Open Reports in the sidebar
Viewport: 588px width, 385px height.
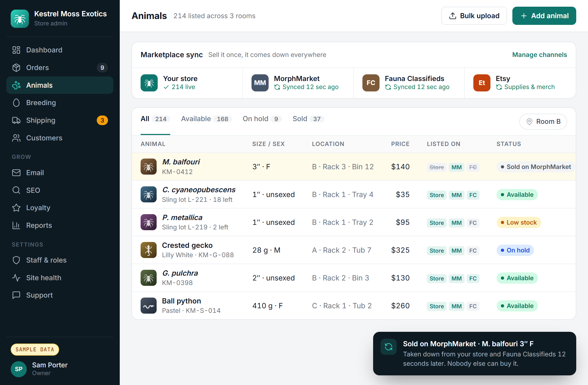coord(60,225)
